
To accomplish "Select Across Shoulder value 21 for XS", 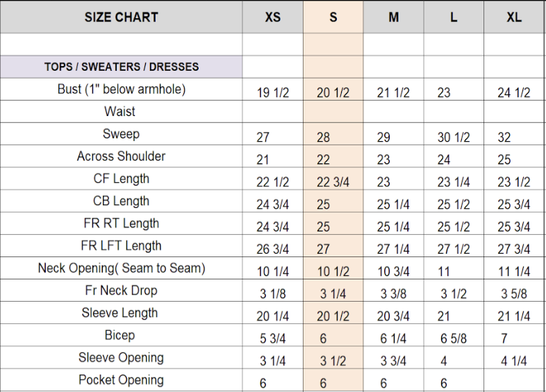I will tap(263, 160).
